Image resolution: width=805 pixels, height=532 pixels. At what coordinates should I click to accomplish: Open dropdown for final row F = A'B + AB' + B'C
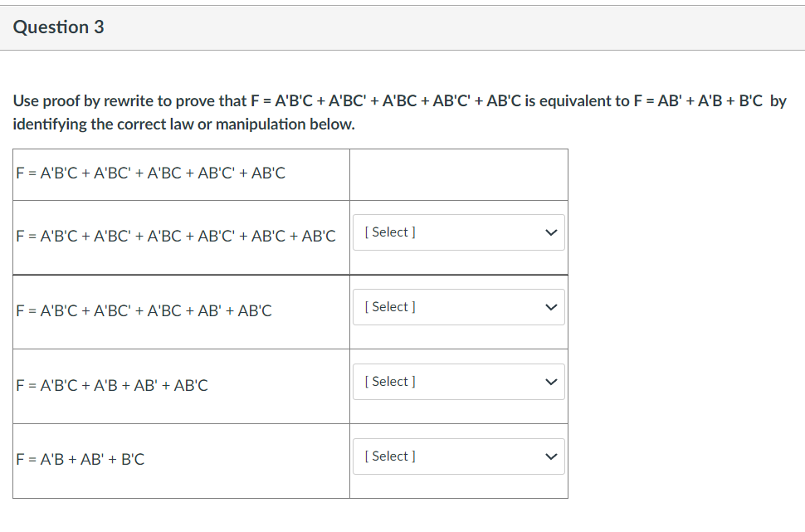[x=458, y=456]
